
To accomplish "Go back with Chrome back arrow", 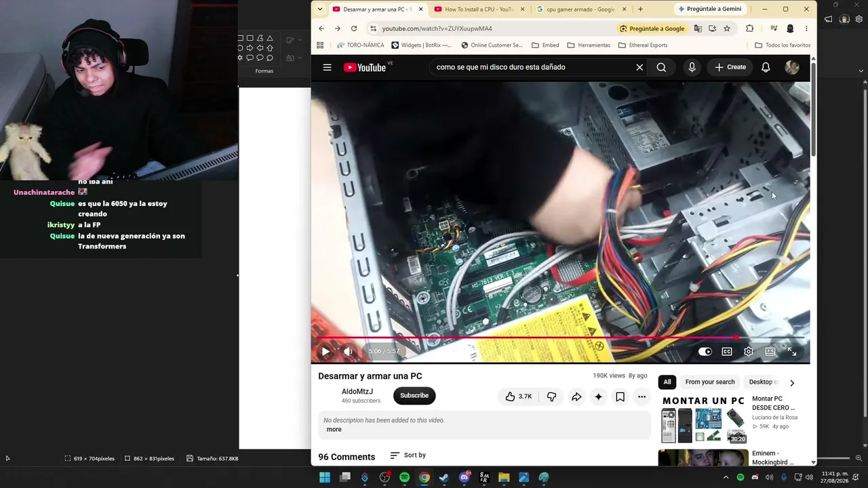I will [x=321, y=28].
